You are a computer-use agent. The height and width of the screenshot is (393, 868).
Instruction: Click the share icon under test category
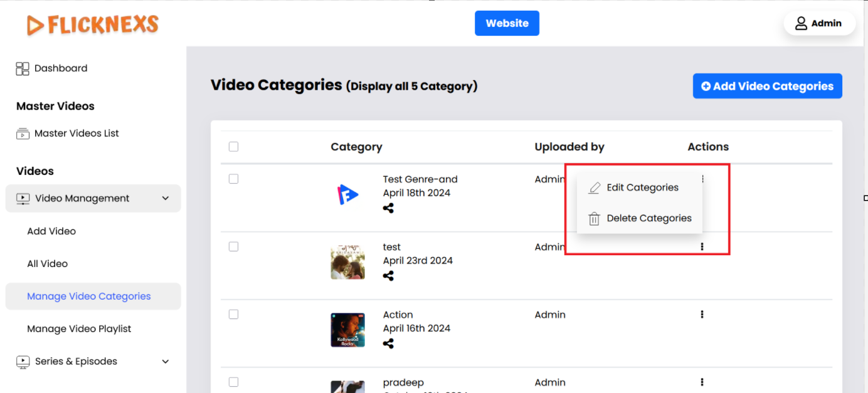388,276
